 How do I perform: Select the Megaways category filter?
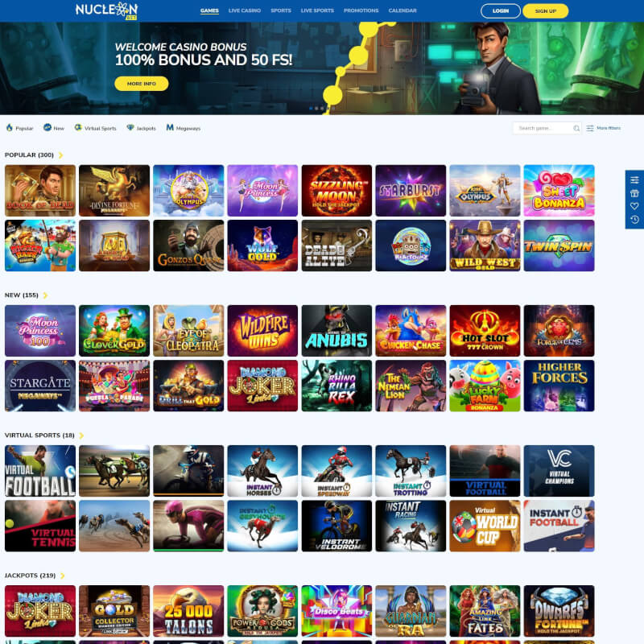tap(183, 128)
